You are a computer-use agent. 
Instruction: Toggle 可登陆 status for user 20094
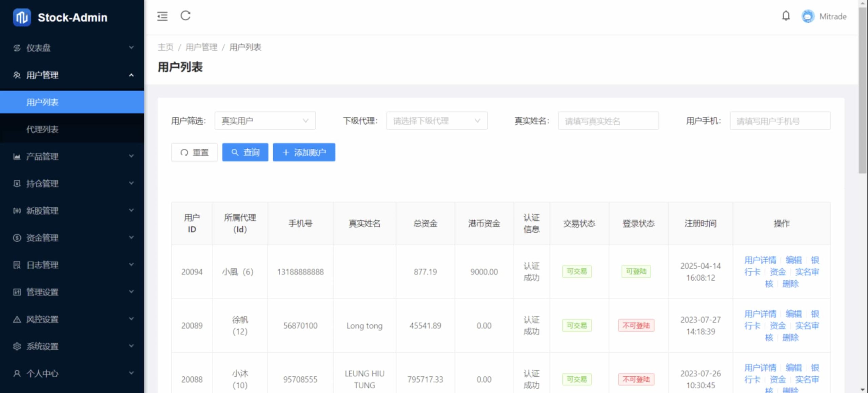[x=636, y=272]
